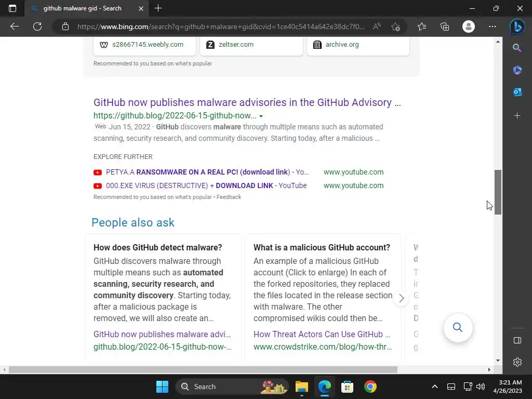Open the Bing Discover sidebar button
The width and height of the screenshot is (532, 399).
click(517, 26)
